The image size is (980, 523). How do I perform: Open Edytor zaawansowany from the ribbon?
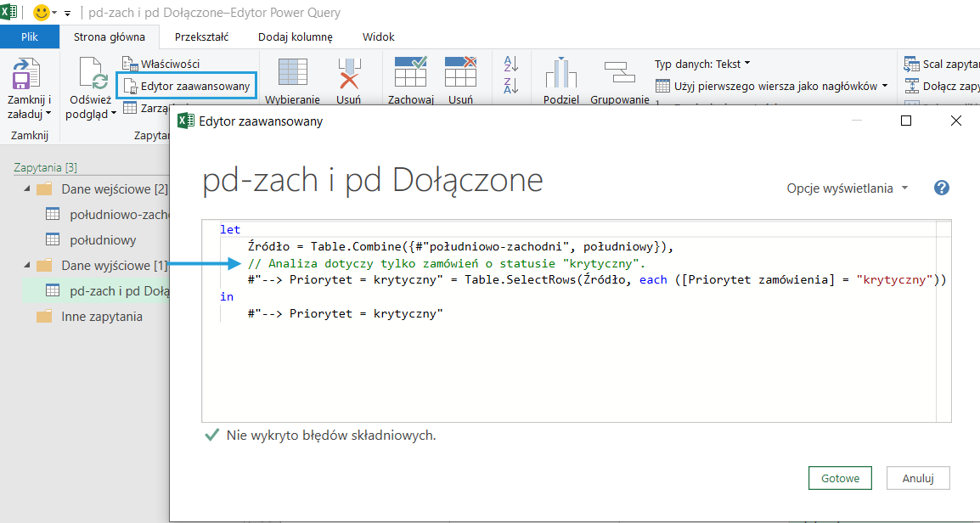pos(186,86)
